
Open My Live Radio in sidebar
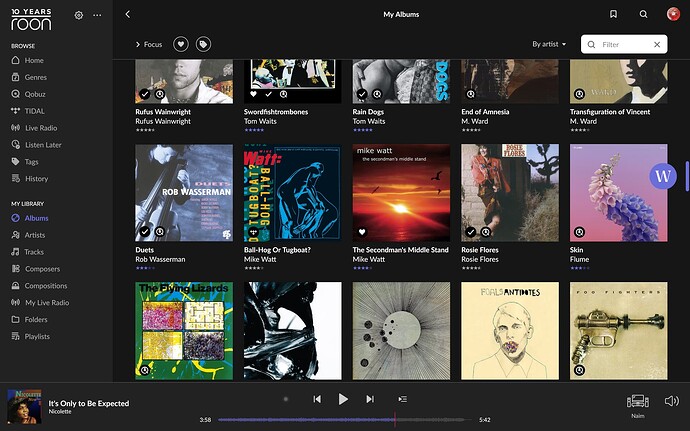tap(40, 302)
